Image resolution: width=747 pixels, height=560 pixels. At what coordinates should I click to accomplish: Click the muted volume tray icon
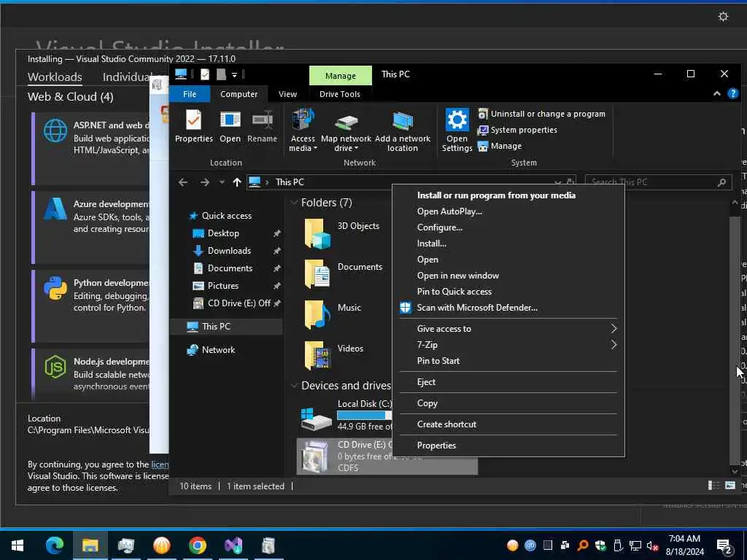pyautogui.click(x=653, y=545)
